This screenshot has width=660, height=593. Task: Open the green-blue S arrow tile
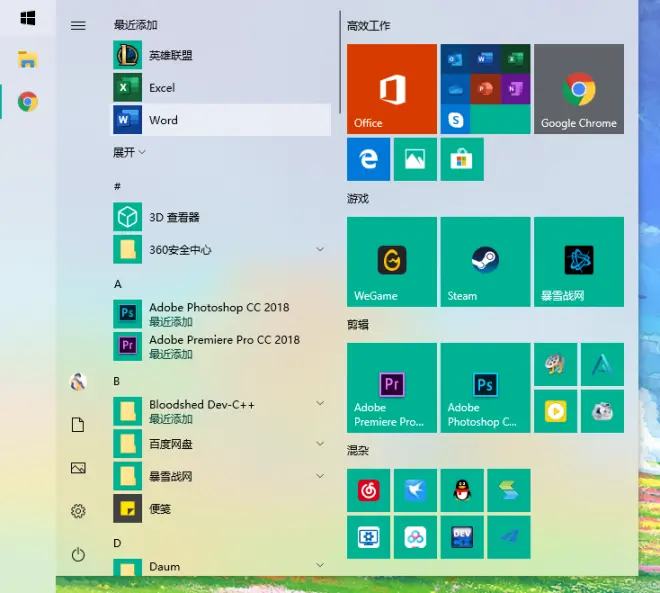(x=509, y=490)
